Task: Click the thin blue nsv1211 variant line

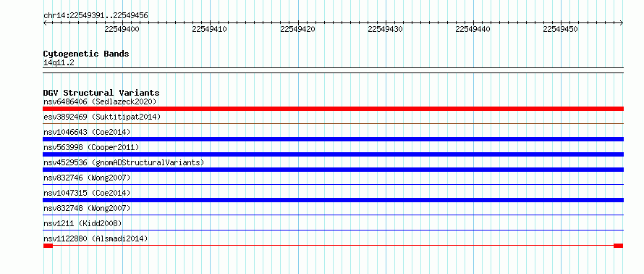Action: point(333,230)
